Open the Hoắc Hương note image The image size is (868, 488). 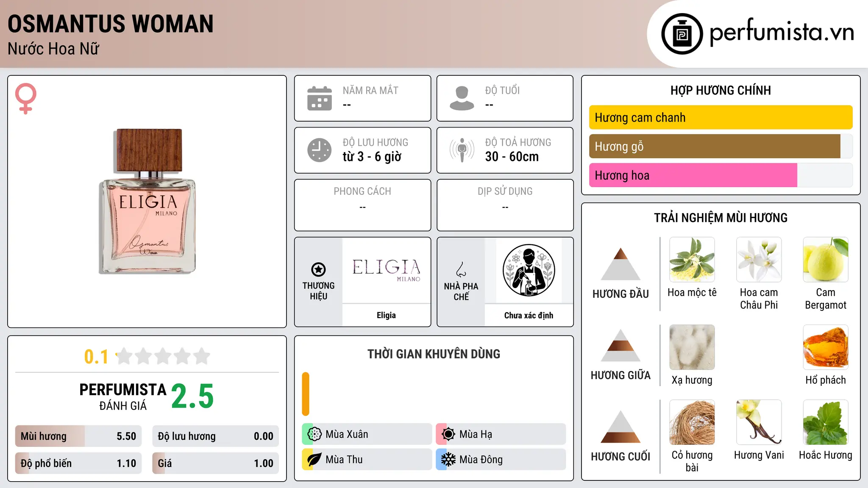pyautogui.click(x=826, y=422)
